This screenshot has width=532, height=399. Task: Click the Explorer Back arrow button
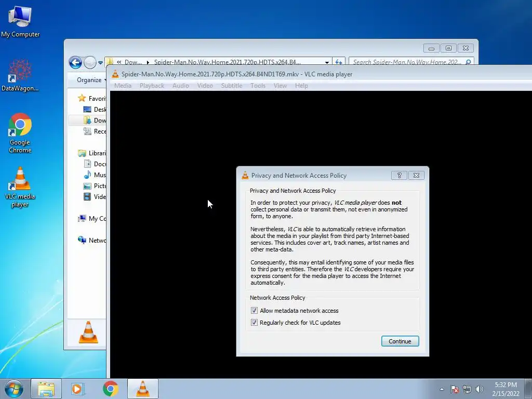coord(75,62)
